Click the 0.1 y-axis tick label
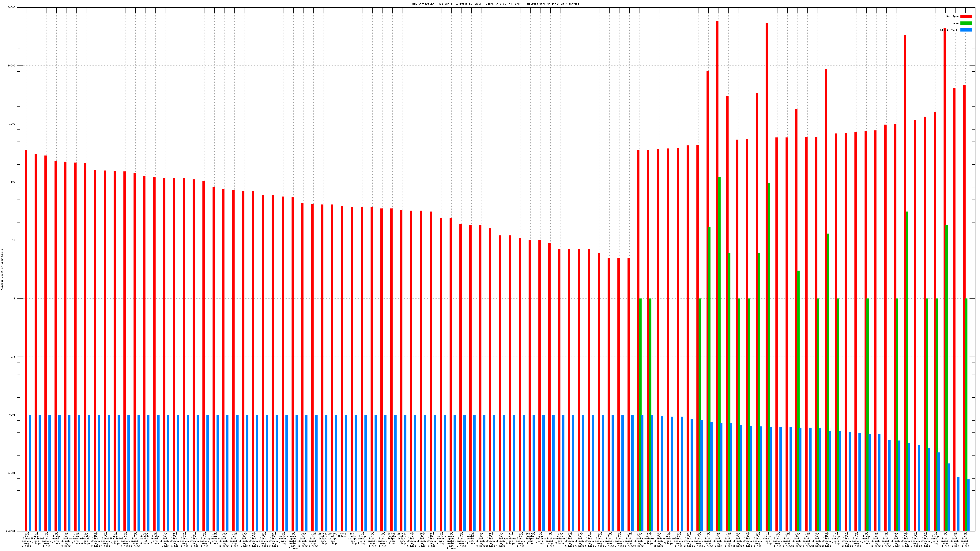The width and height of the screenshot is (980, 551). (x=13, y=357)
